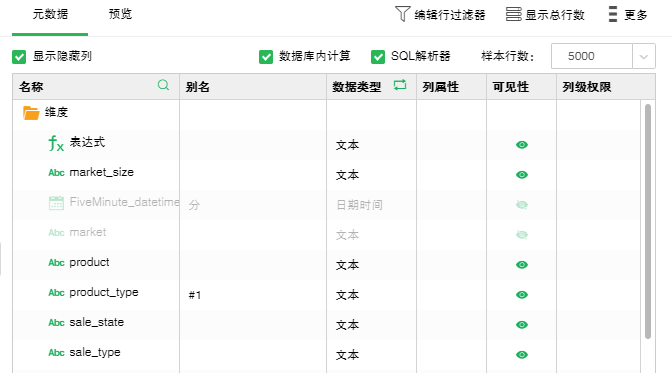Screen dimensions: 672x373
Task: Click Abc icon of sale_state
Action: point(56,323)
